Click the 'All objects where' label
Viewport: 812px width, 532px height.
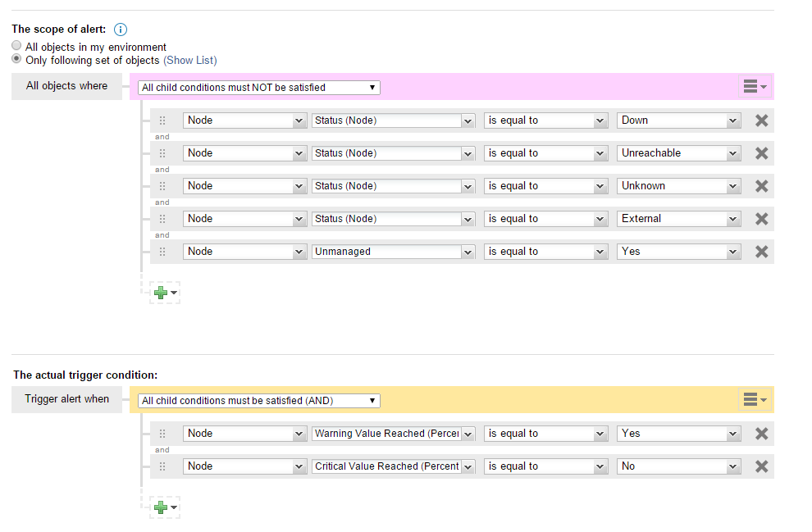pyautogui.click(x=66, y=86)
